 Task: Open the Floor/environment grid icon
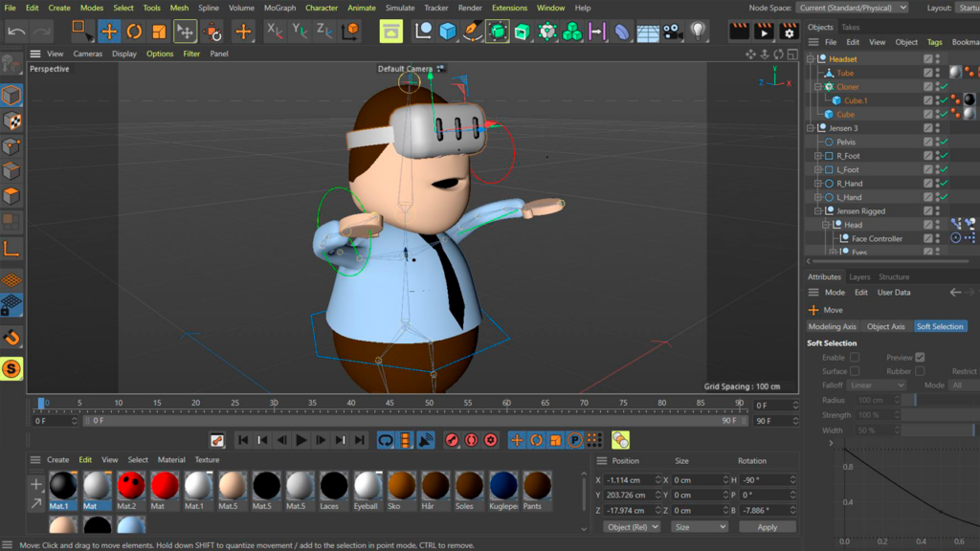pyautogui.click(x=648, y=32)
